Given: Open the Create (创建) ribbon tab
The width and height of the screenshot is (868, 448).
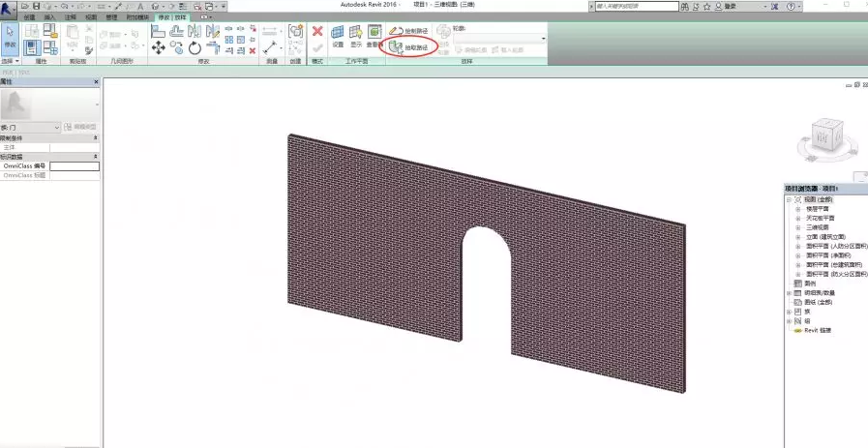Looking at the screenshot, I should 29,17.
